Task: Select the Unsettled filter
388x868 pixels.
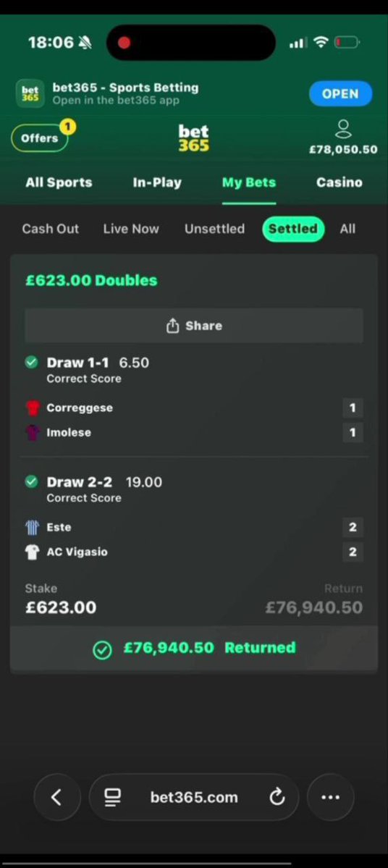Action: pos(214,229)
